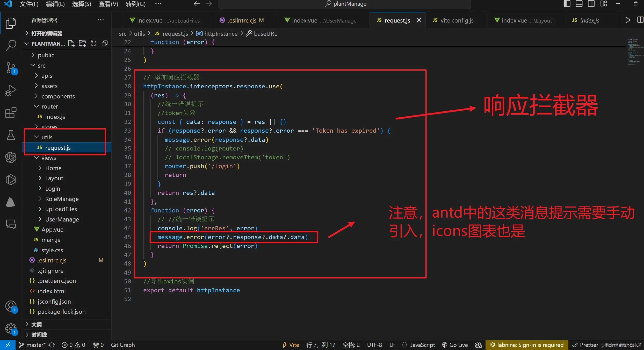Click the code minimap overview
Screen dimensions: 644x350
pos(635,52)
